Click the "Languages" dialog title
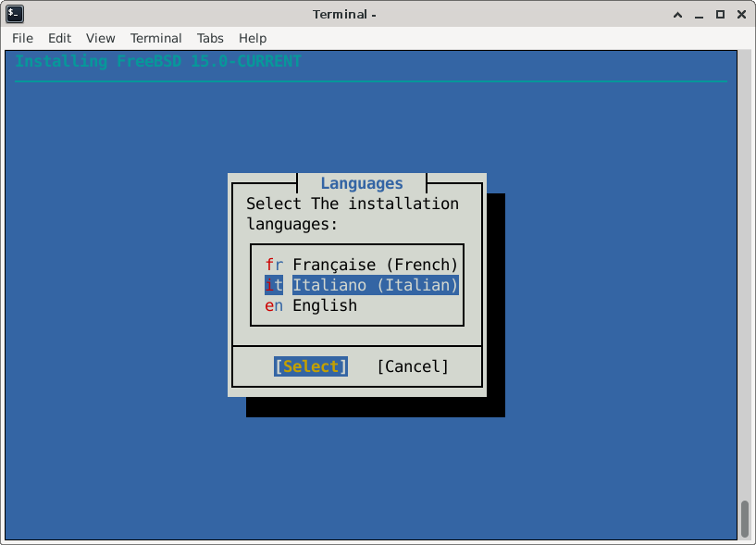 click(x=362, y=183)
